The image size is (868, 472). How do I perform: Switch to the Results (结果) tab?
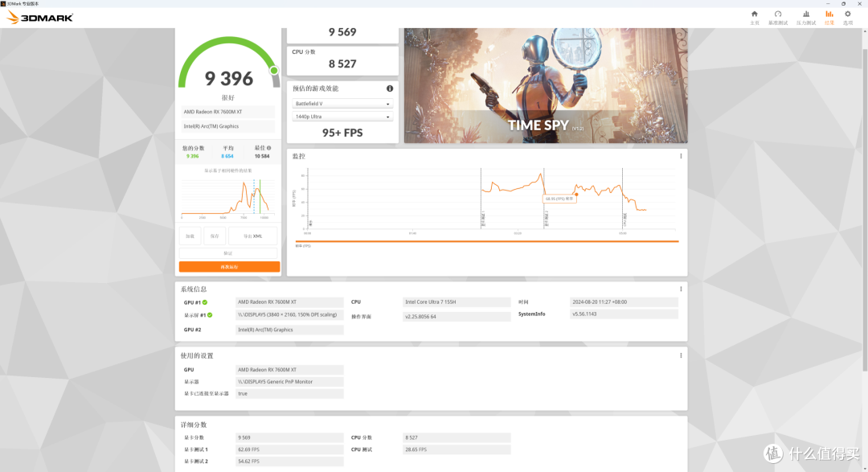point(829,17)
